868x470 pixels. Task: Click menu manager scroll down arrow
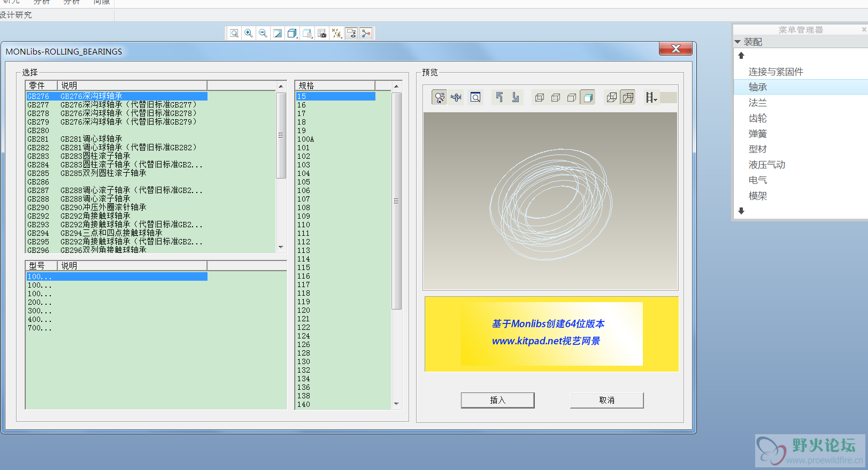click(x=741, y=211)
